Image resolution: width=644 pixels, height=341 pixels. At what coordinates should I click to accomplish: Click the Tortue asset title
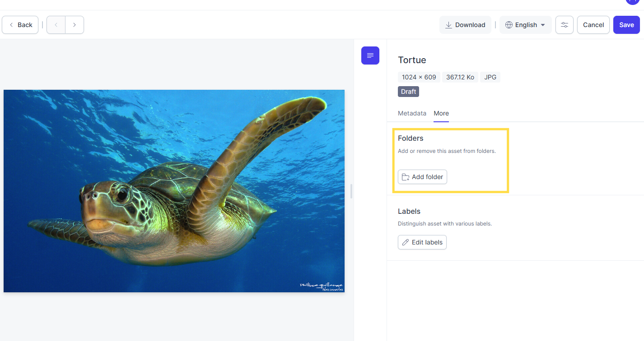click(412, 60)
